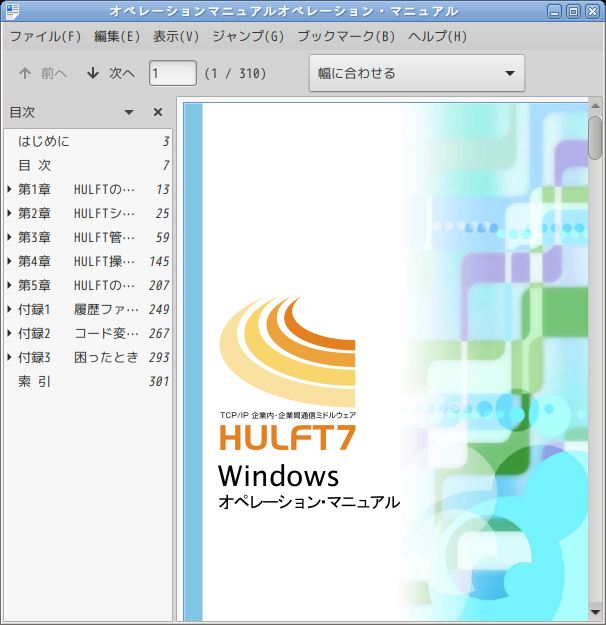606x625 pixels.
Task: Expand the 第3章 chapter node
Action: pyautogui.click(x=10, y=237)
